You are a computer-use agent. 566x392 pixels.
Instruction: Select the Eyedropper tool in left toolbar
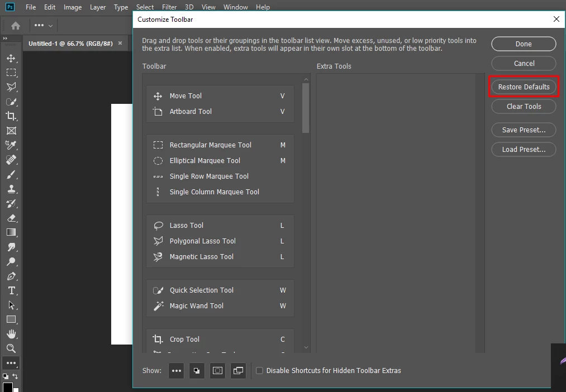(11, 145)
